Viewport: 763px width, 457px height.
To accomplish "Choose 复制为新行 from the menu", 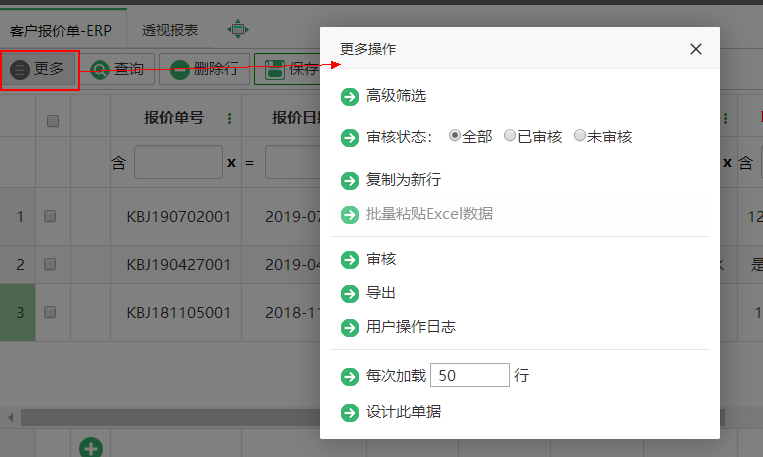I will pos(403,180).
